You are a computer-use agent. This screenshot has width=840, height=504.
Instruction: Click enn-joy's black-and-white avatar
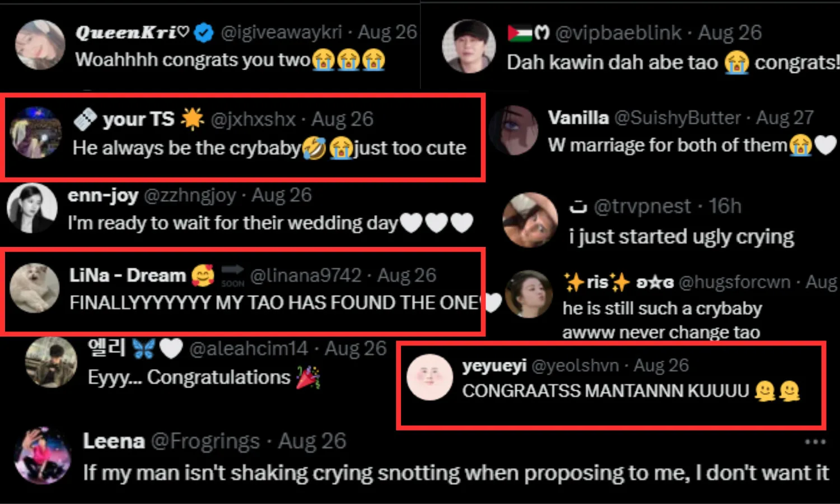(x=32, y=208)
